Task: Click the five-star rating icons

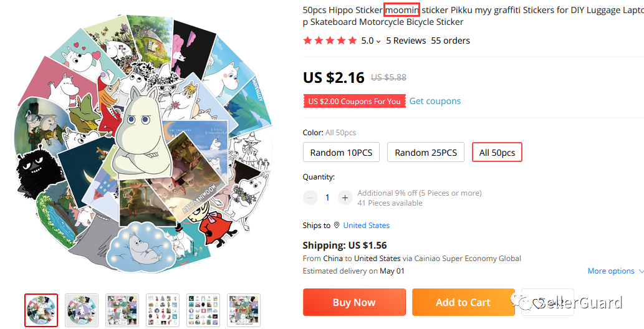Action: tap(330, 41)
